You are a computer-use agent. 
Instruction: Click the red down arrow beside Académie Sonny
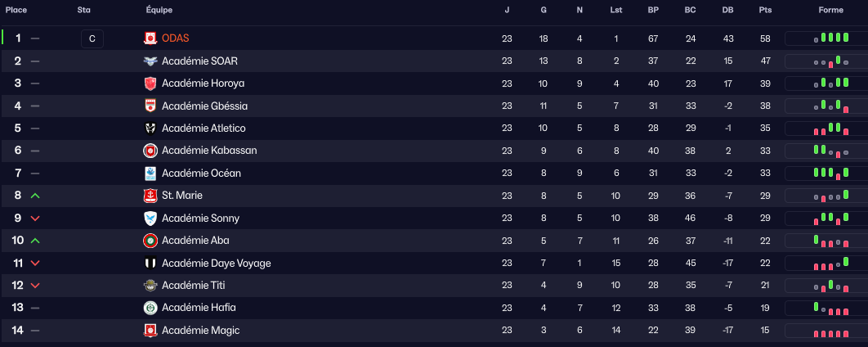[x=34, y=219]
